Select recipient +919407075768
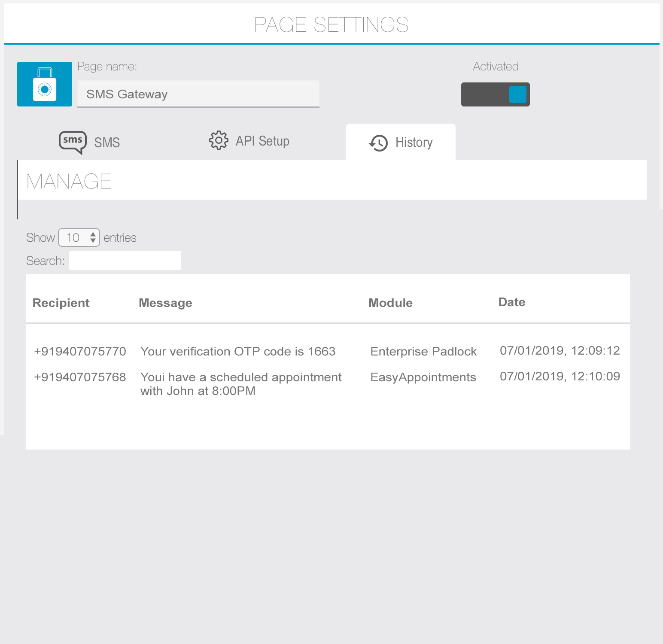The image size is (663, 644). tap(80, 377)
